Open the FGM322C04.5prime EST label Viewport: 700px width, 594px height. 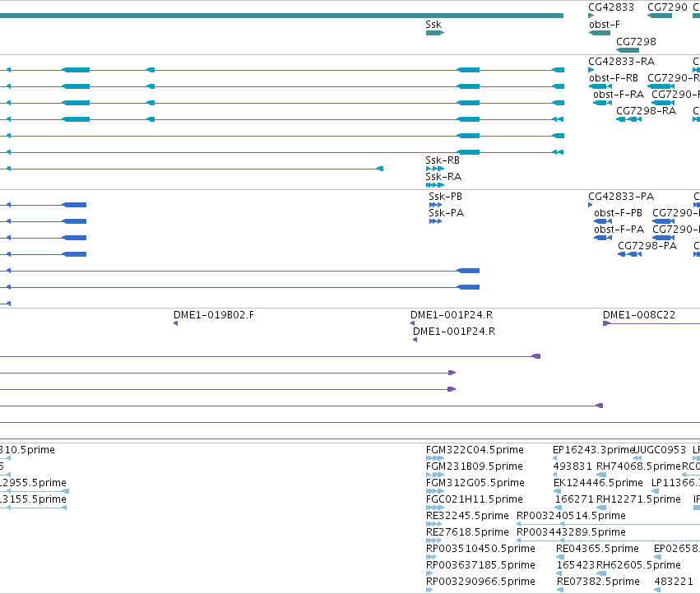tap(475, 450)
